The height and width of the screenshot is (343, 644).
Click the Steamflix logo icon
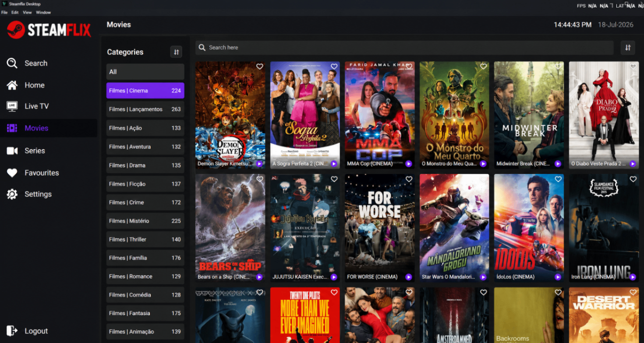pyautogui.click(x=16, y=30)
